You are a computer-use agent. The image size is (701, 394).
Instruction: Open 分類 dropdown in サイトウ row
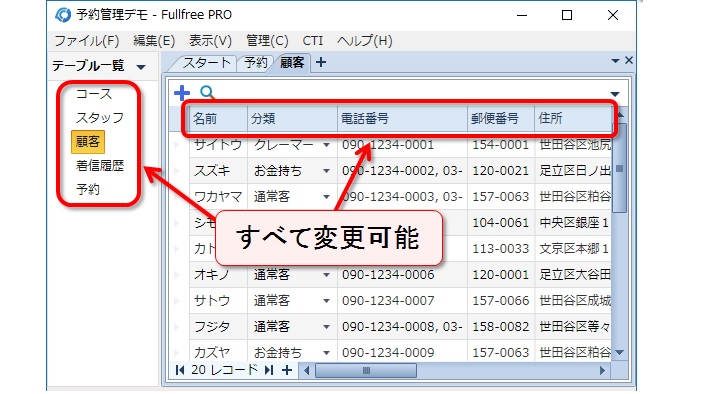coord(326,145)
